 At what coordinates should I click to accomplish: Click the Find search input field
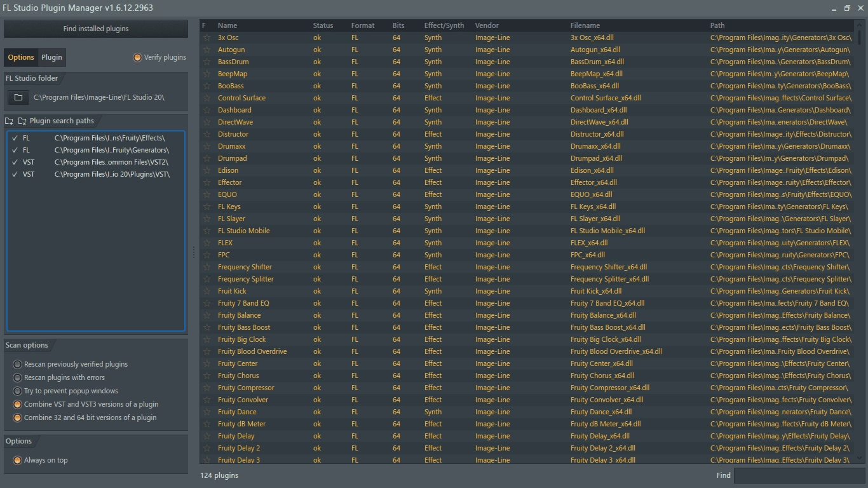pyautogui.click(x=799, y=475)
